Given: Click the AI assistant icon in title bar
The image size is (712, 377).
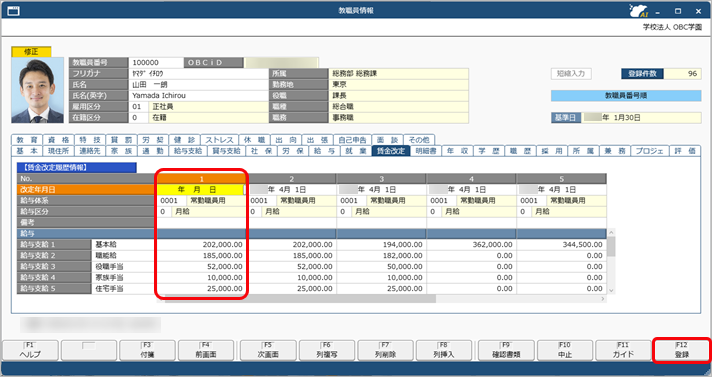Looking at the screenshot, I should (x=638, y=10).
